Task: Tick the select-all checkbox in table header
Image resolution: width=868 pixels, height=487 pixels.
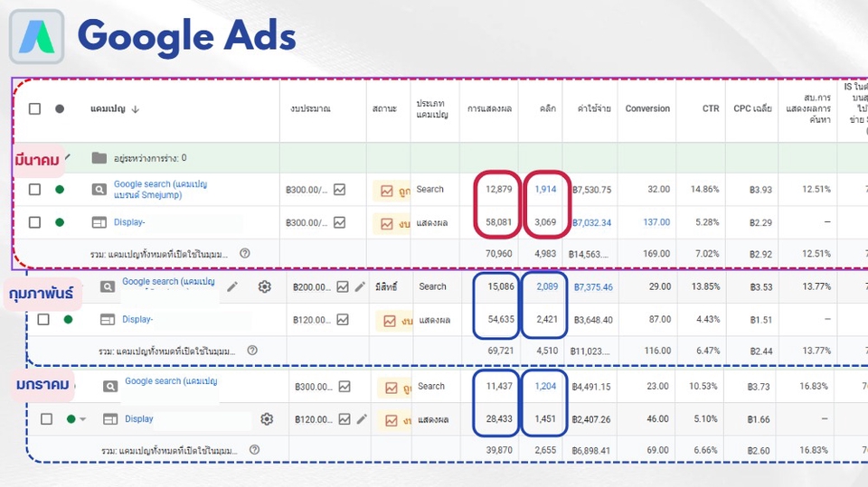Action: click(34, 108)
